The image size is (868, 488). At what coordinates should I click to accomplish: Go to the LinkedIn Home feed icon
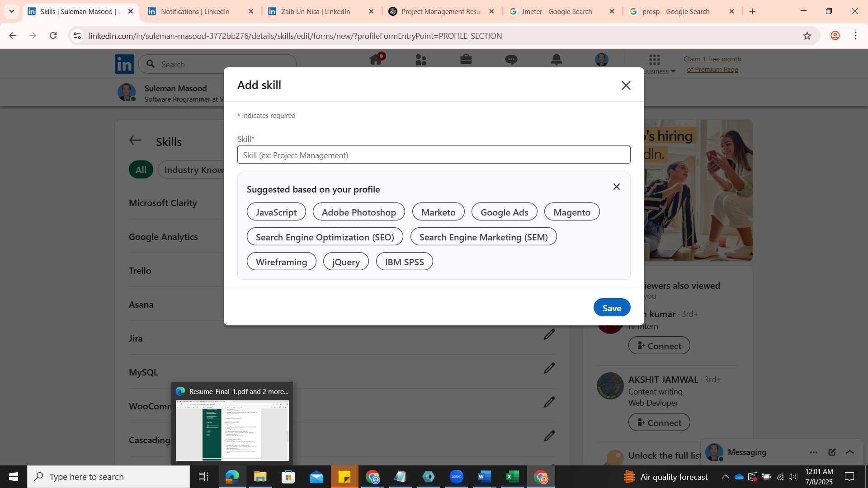(x=376, y=60)
